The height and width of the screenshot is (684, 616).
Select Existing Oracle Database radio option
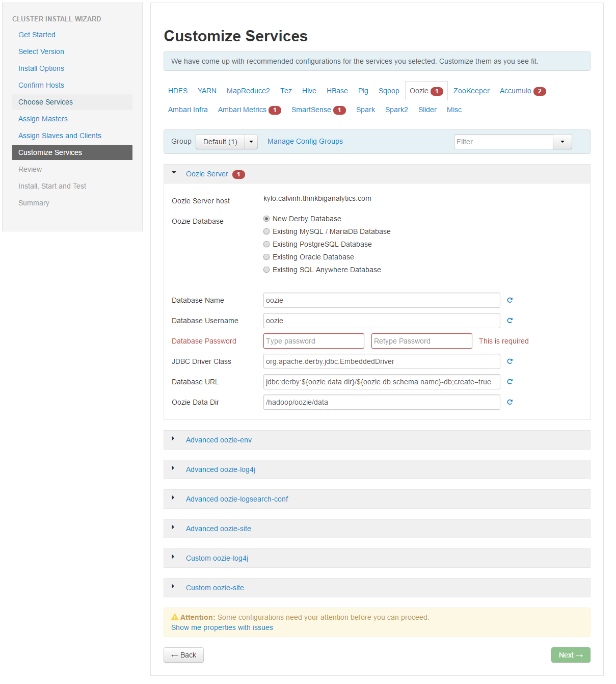coord(266,257)
